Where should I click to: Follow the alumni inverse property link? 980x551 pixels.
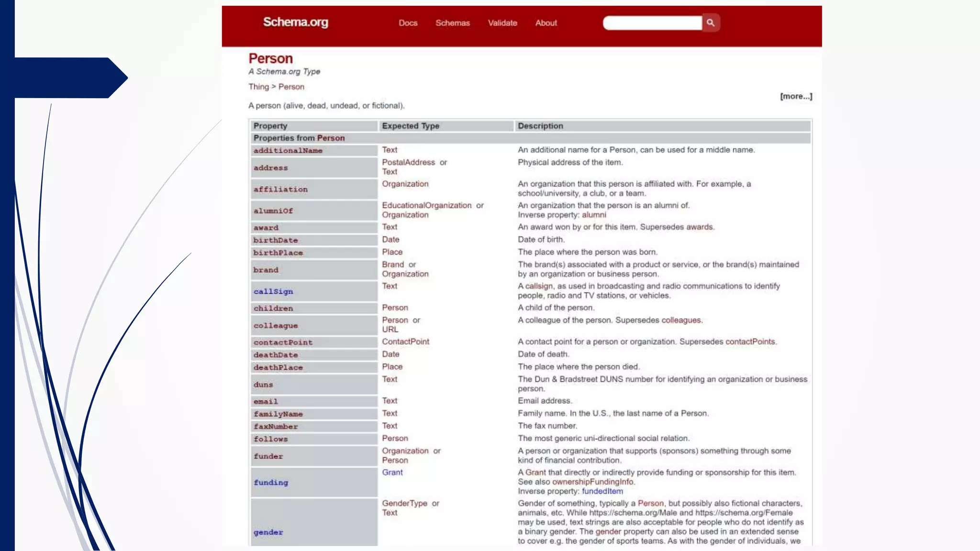[x=593, y=215]
